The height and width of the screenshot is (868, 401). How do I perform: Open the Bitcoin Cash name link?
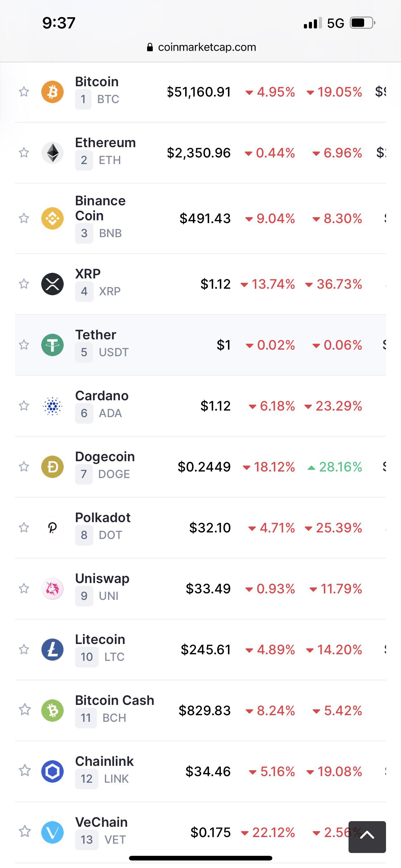point(115,700)
